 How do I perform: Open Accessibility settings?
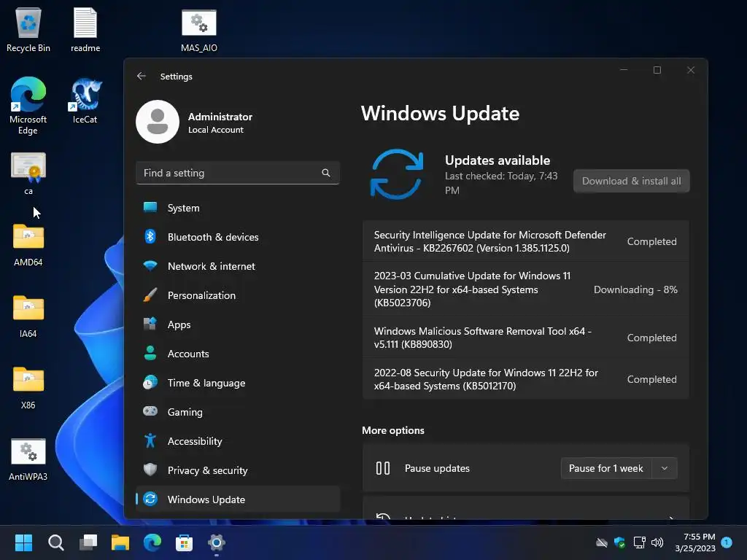pyautogui.click(x=238, y=441)
